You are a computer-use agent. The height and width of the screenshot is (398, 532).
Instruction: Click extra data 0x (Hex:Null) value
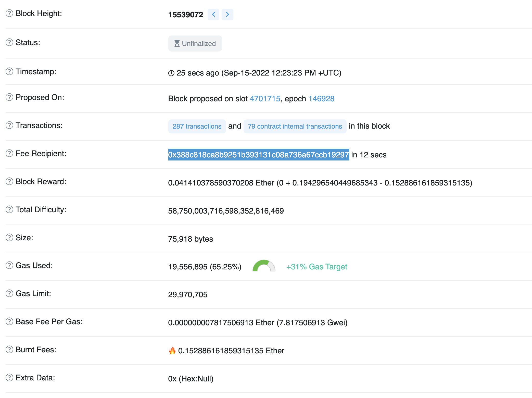191,379
